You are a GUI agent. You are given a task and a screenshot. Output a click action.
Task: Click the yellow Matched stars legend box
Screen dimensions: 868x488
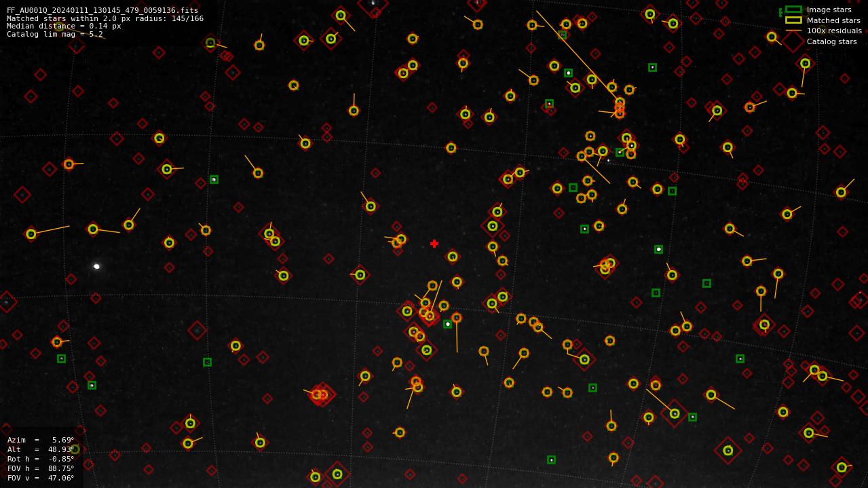coord(793,20)
